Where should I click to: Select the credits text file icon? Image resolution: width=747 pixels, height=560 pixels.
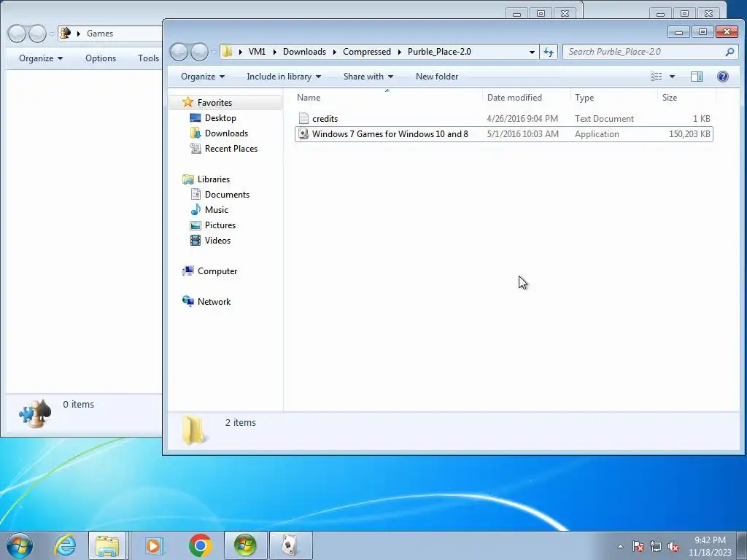click(x=303, y=119)
